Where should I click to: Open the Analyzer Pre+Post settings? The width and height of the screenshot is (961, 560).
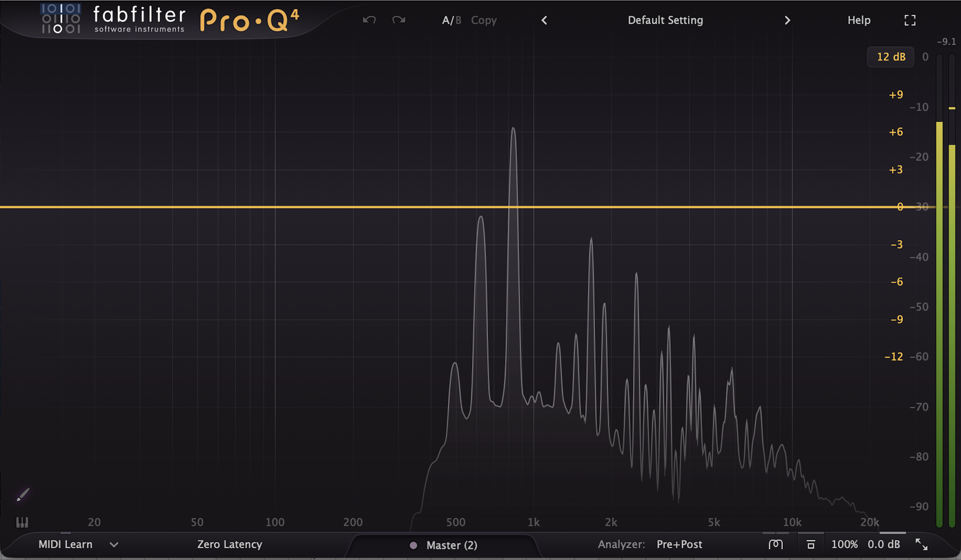[x=679, y=544]
